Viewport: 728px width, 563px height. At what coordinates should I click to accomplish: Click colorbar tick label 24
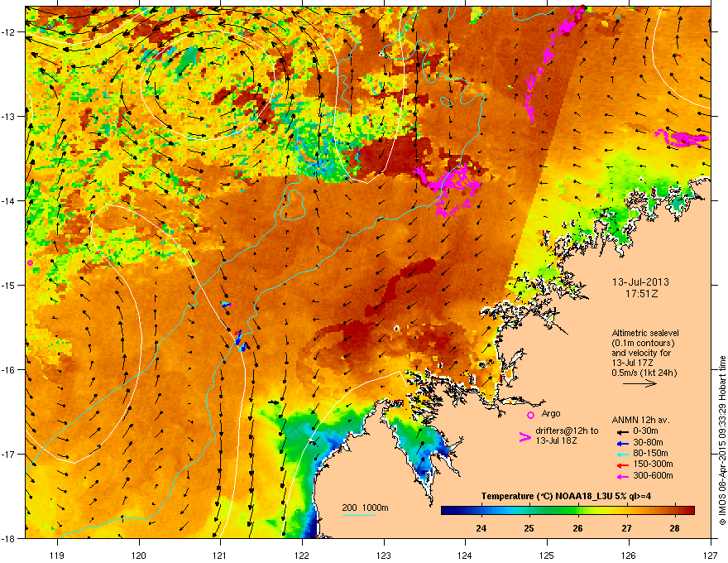click(481, 528)
